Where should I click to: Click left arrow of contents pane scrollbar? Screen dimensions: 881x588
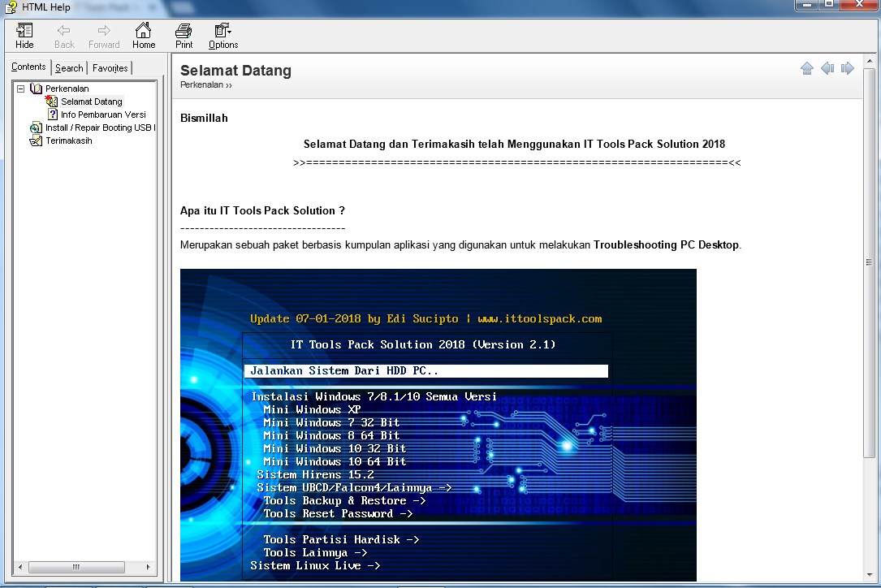[21, 567]
